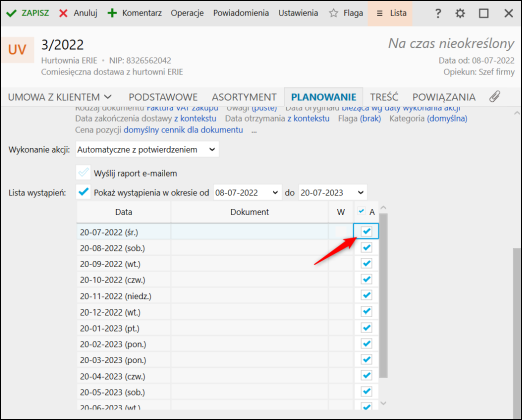Screen dimensions: 522x420
Task: Click the 'z kontekstu' link after Data zakończenia dostawy
Action: coord(195,119)
